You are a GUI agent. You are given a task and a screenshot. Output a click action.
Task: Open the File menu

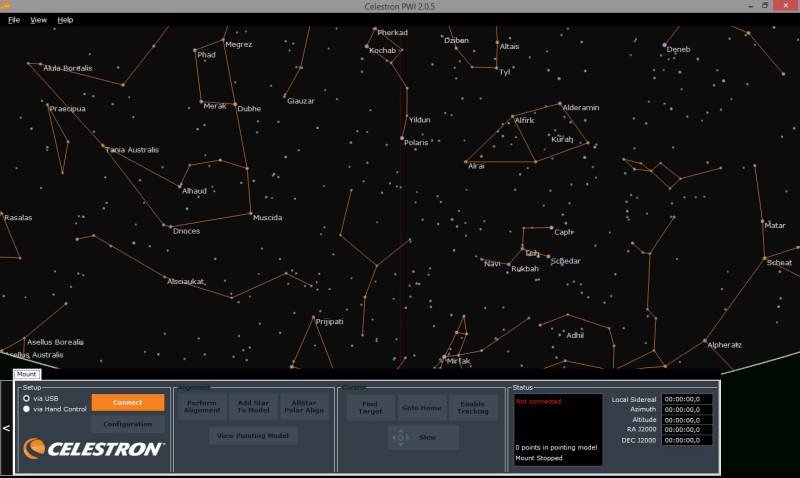tap(14, 20)
